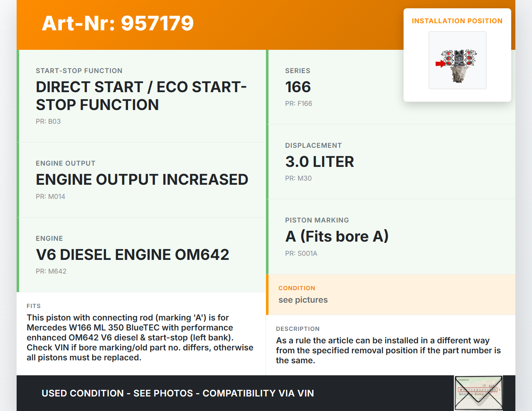This screenshot has width=532, height=411.
Task: Click the USED CONDITION footer banner text
Action: pos(177,394)
